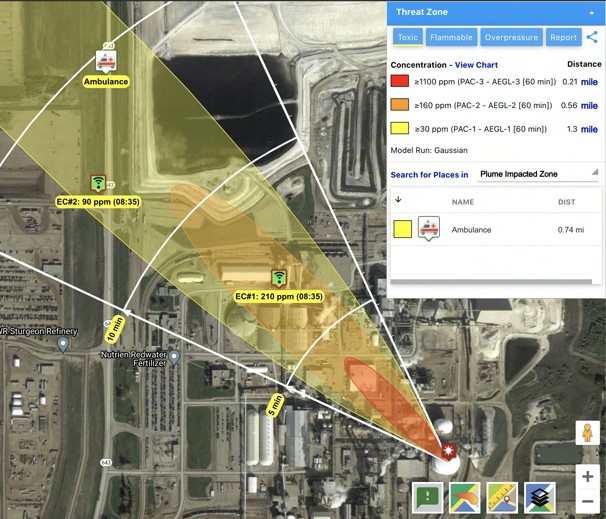Click the EC#1 sensor marker on map
This screenshot has height=519, width=606.
[x=279, y=277]
